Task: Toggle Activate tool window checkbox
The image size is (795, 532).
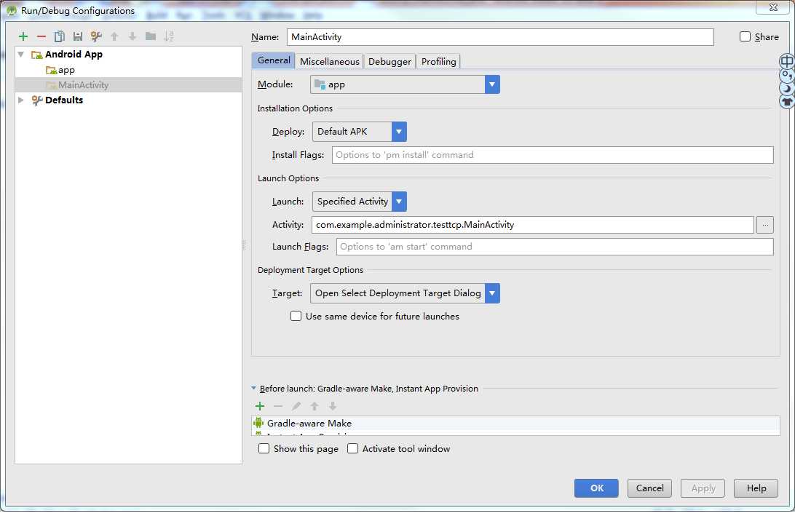Action: tap(352, 448)
